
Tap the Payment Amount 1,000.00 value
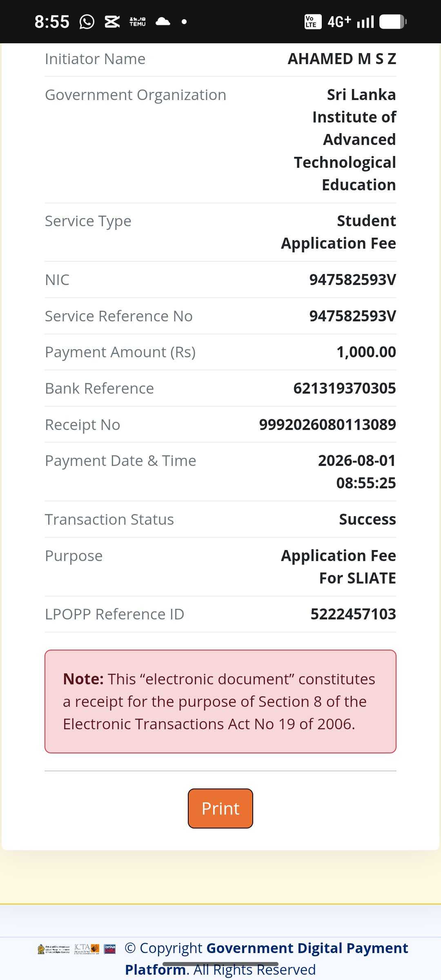tap(366, 352)
